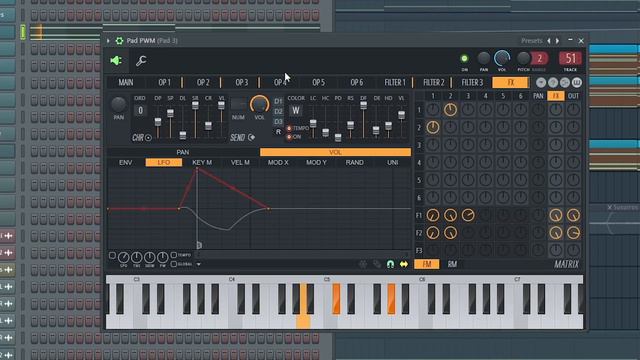Enable the envelope editor GLOBAL checkbox

(x=174, y=264)
